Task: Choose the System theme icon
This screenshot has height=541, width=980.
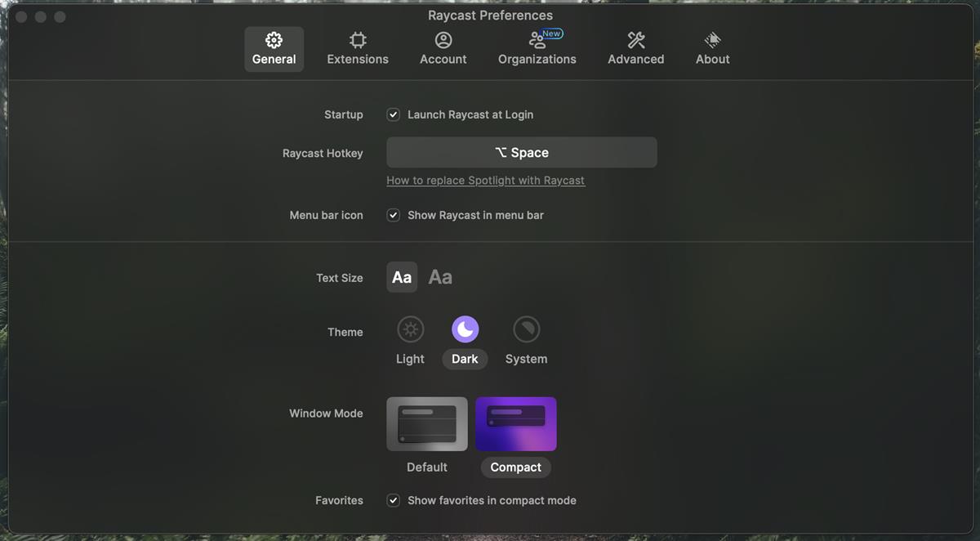Action: click(526, 329)
